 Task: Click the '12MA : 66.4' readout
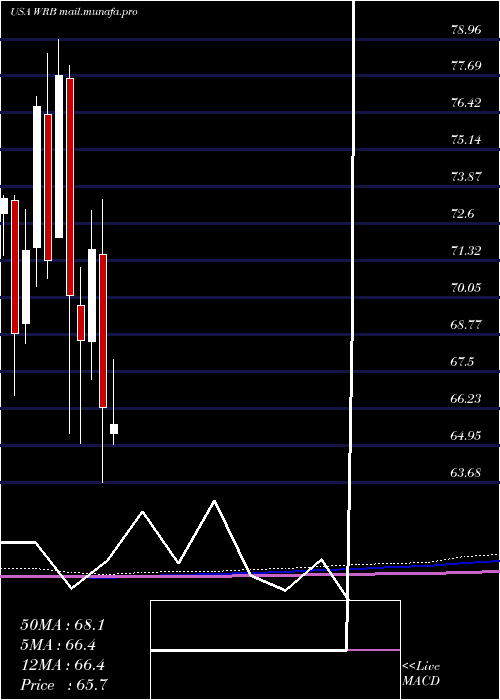click(62, 665)
